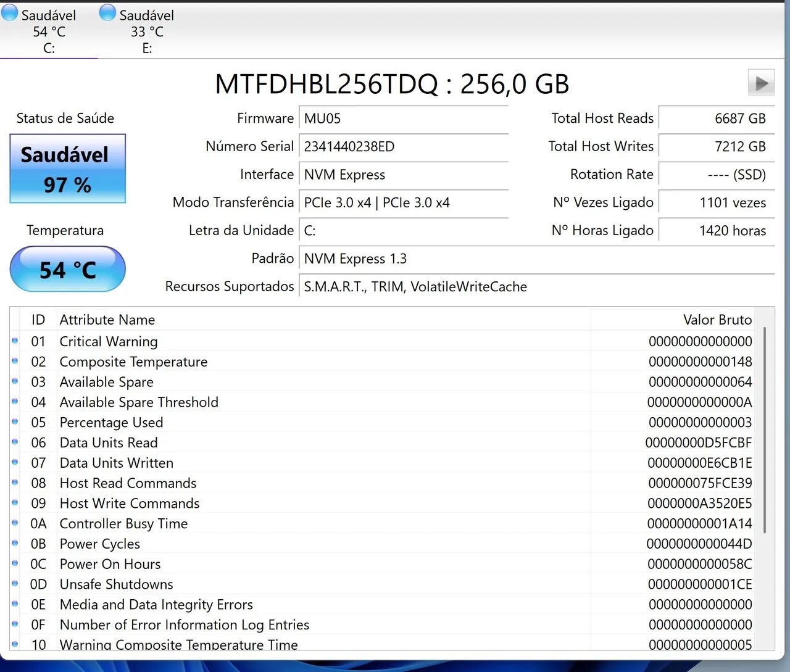Select the Data Units Written attribute name
This screenshot has width=790, height=672.
(x=116, y=463)
